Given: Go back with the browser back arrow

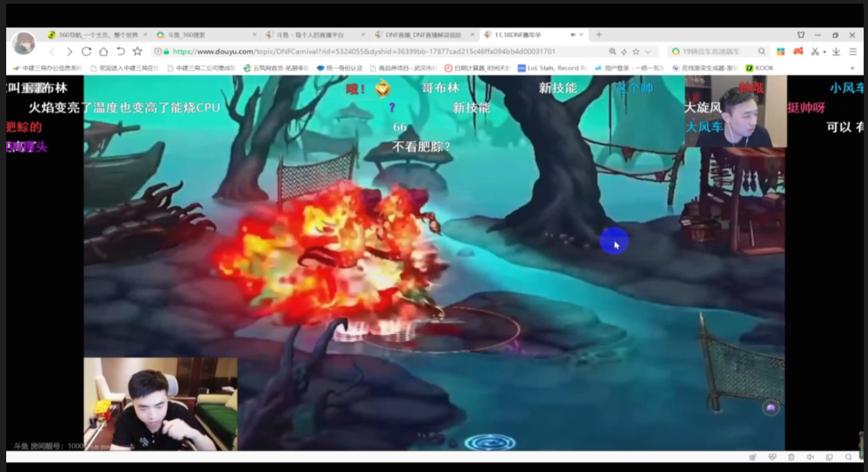Looking at the screenshot, I should 52,51.
